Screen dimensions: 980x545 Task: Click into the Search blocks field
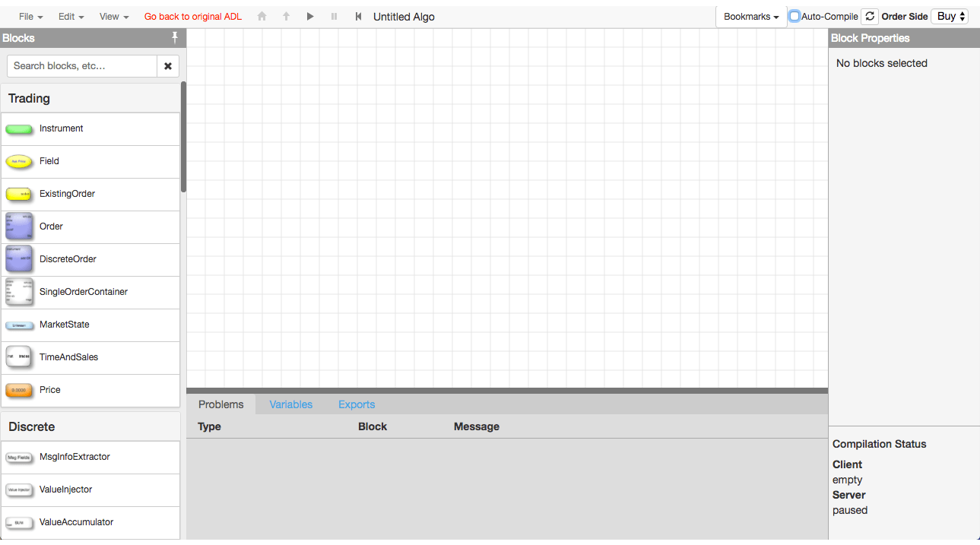(82, 66)
